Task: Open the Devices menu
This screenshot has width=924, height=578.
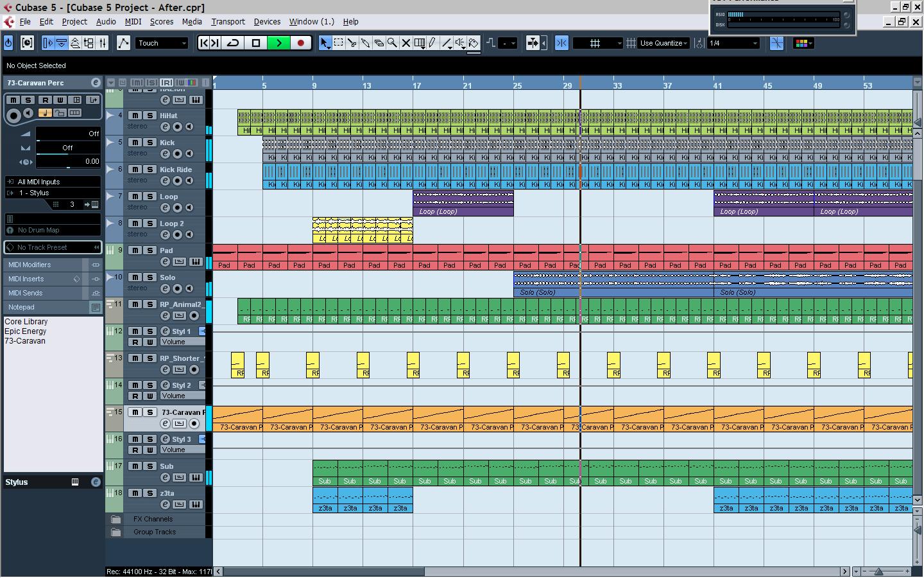Action: point(267,21)
